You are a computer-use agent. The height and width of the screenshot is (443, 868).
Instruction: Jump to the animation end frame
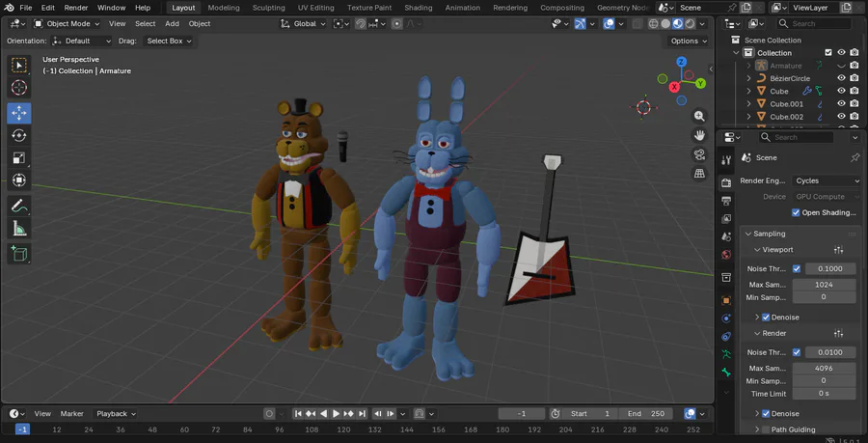(362, 414)
